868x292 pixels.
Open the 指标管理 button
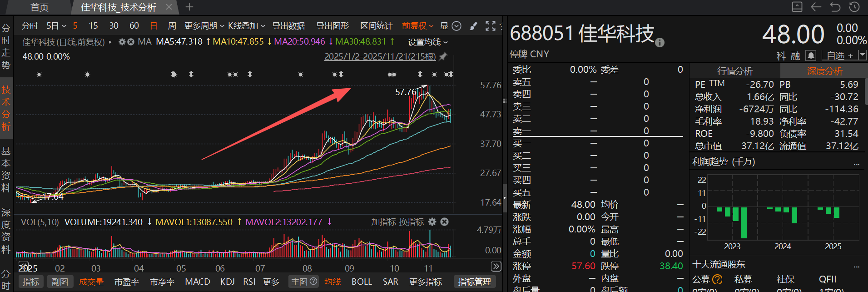[474, 282]
